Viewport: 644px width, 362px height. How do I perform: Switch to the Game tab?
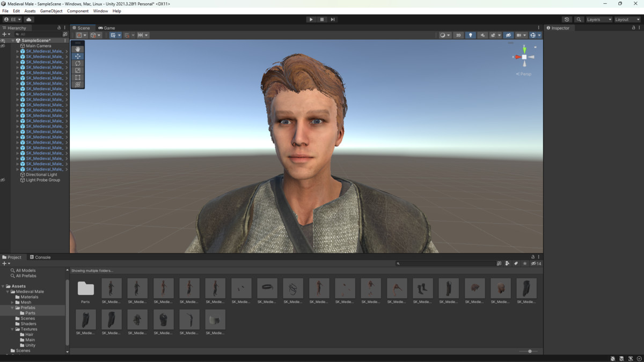tap(107, 28)
